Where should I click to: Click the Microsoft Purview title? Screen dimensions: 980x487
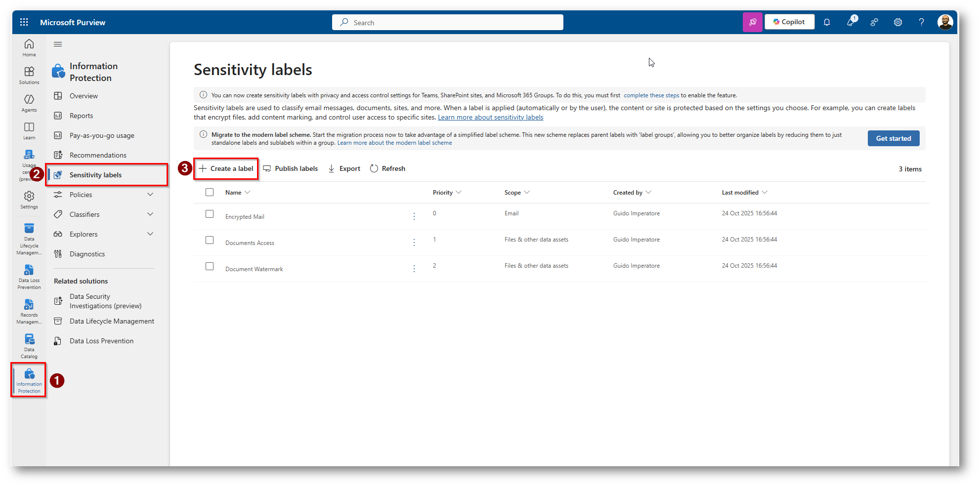73,22
